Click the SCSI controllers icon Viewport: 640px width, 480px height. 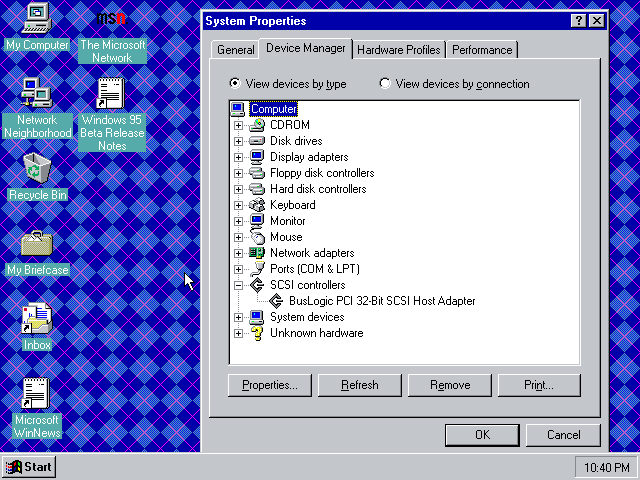(257, 285)
